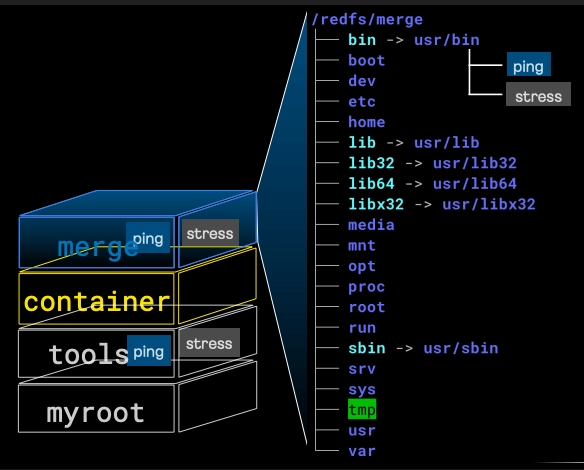Select the home directory entry

point(366,122)
